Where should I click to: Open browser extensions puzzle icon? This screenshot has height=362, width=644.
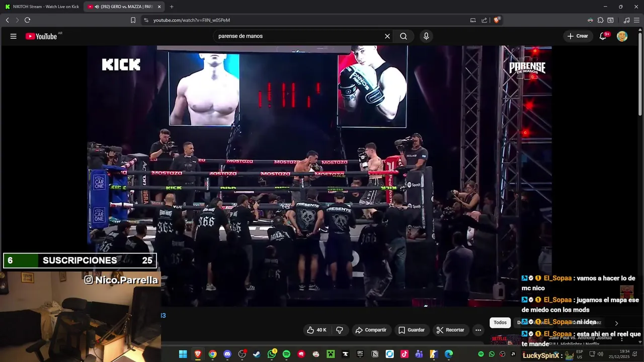click(600, 20)
